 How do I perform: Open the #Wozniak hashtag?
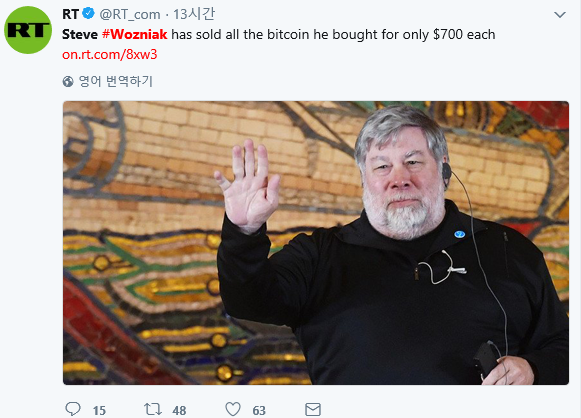pos(135,34)
